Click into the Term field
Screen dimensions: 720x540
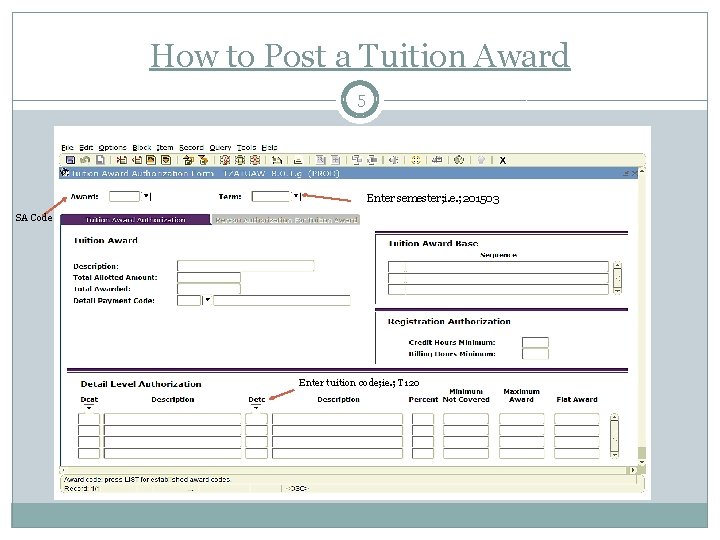point(271,197)
